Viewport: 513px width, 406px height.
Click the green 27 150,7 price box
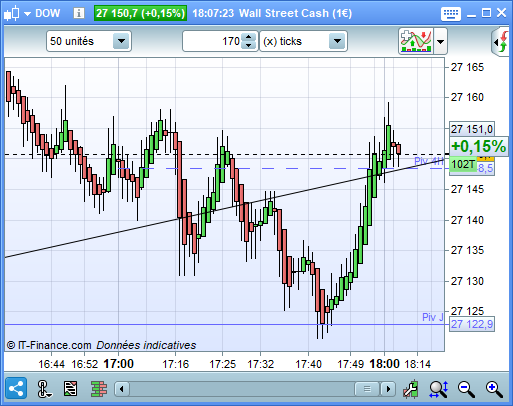[x=140, y=13]
